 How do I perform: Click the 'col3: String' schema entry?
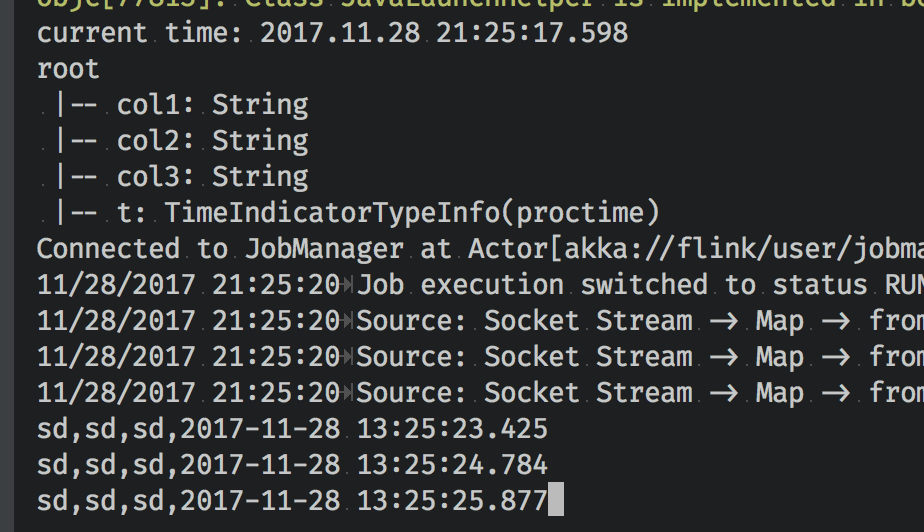tap(211, 177)
